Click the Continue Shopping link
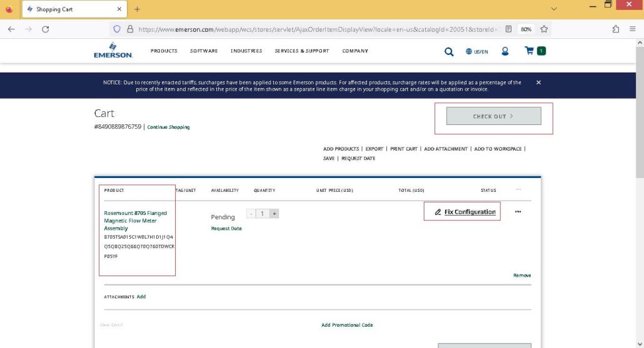This screenshot has height=348, width=644. pyautogui.click(x=168, y=127)
